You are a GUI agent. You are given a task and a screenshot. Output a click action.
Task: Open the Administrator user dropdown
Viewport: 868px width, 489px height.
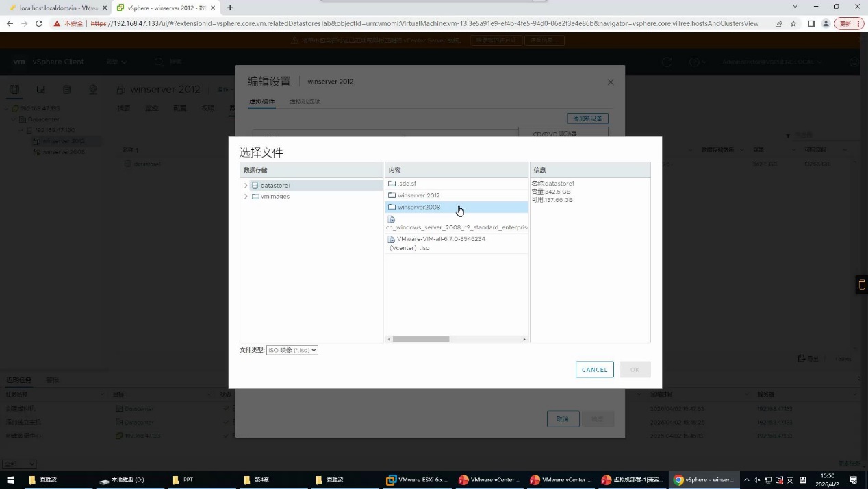click(772, 62)
